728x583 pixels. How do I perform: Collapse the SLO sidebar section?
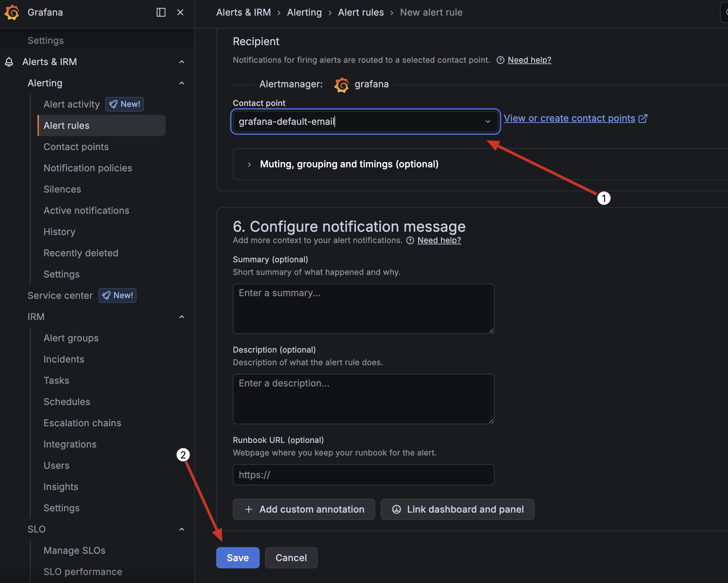coord(182,529)
